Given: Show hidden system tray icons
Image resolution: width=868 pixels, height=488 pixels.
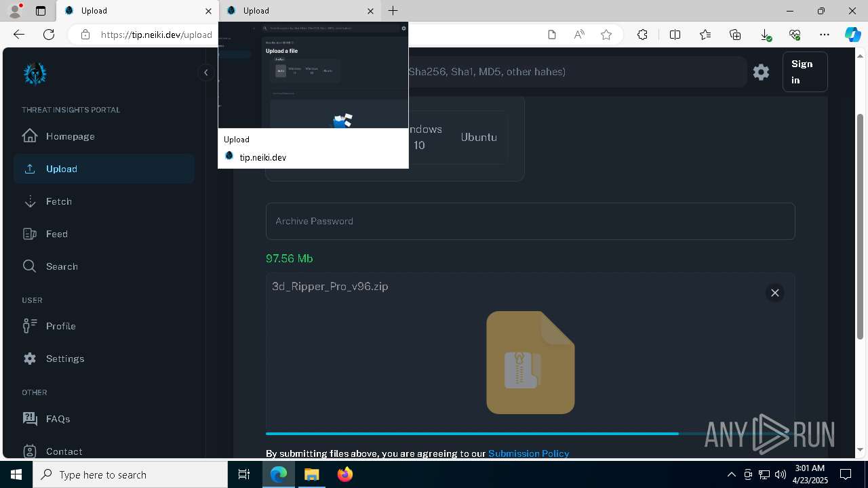Looking at the screenshot, I should (x=731, y=474).
